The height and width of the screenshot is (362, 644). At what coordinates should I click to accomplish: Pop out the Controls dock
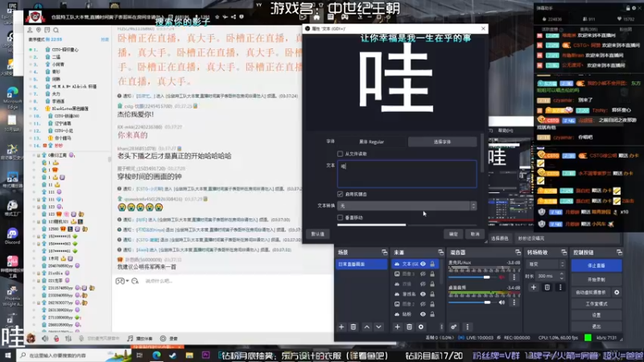coord(619,252)
